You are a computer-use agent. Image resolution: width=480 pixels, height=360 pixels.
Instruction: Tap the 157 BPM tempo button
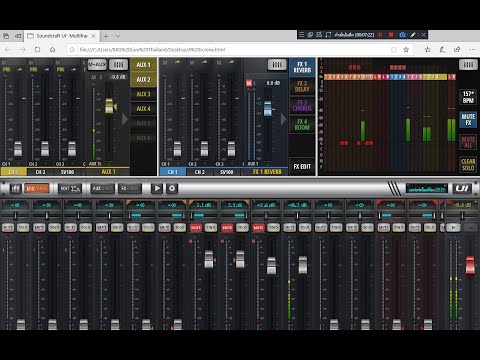468,97
